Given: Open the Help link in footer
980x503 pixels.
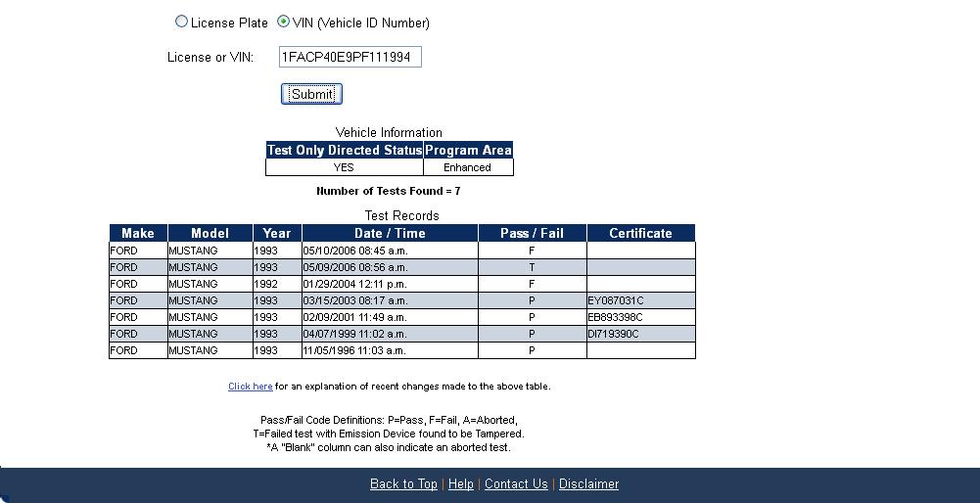Looking at the screenshot, I should 460,484.
